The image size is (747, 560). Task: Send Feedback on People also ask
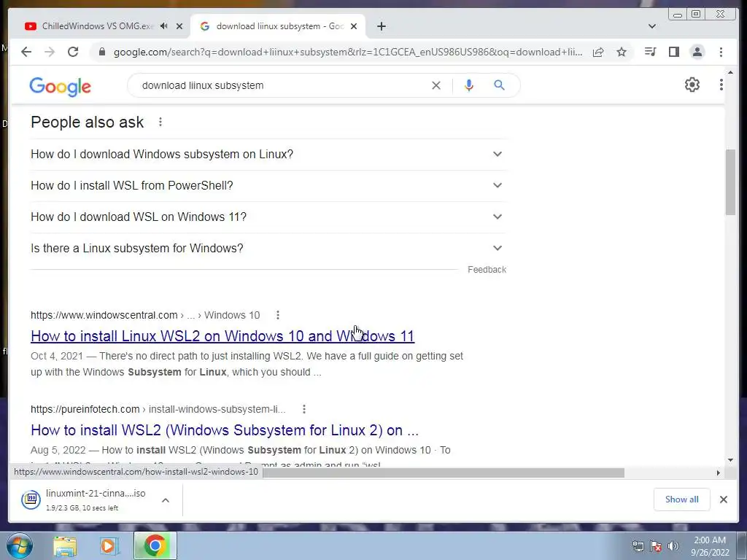(487, 270)
